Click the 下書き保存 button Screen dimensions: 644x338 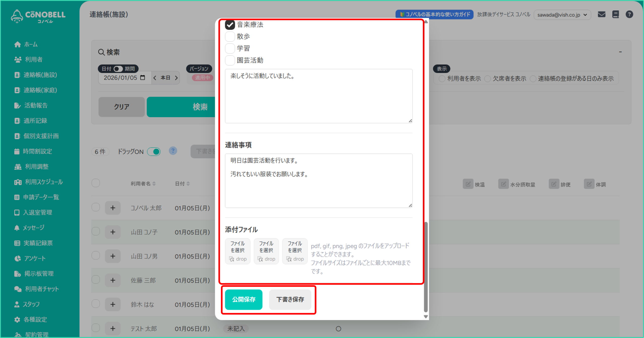290,299
